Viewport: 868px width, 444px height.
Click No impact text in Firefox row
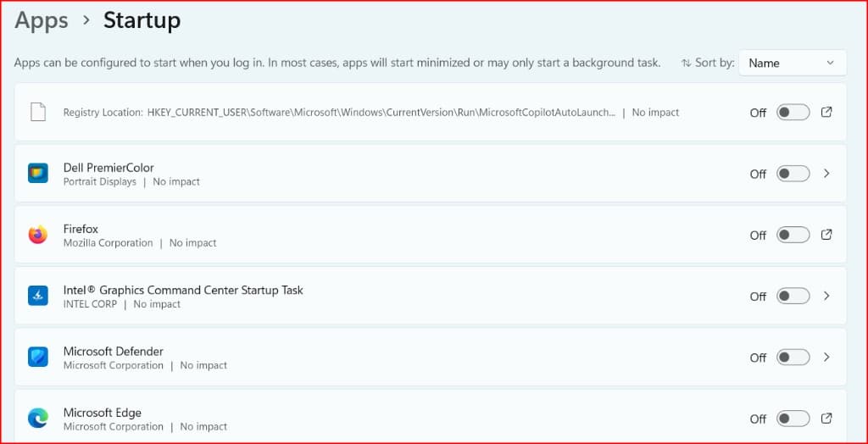[192, 243]
